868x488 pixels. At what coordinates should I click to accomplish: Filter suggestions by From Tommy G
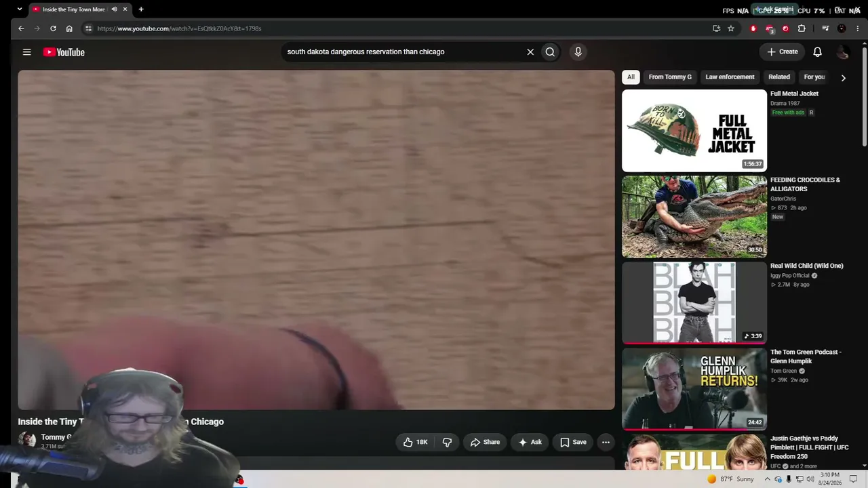click(670, 77)
